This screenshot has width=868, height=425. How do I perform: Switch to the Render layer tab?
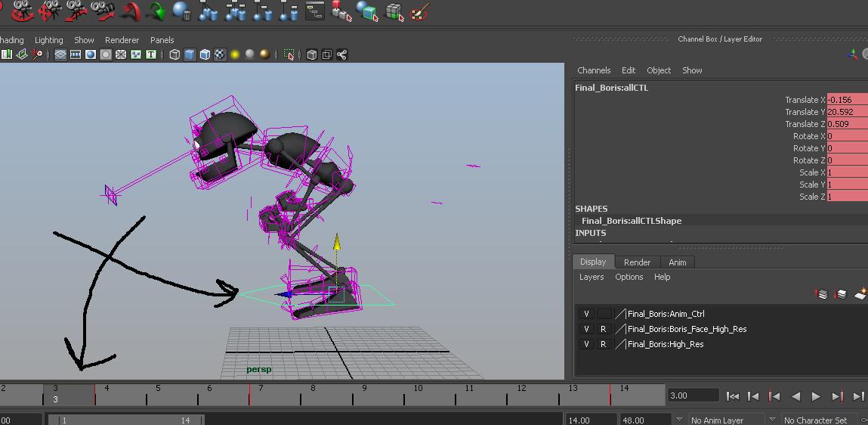point(637,262)
